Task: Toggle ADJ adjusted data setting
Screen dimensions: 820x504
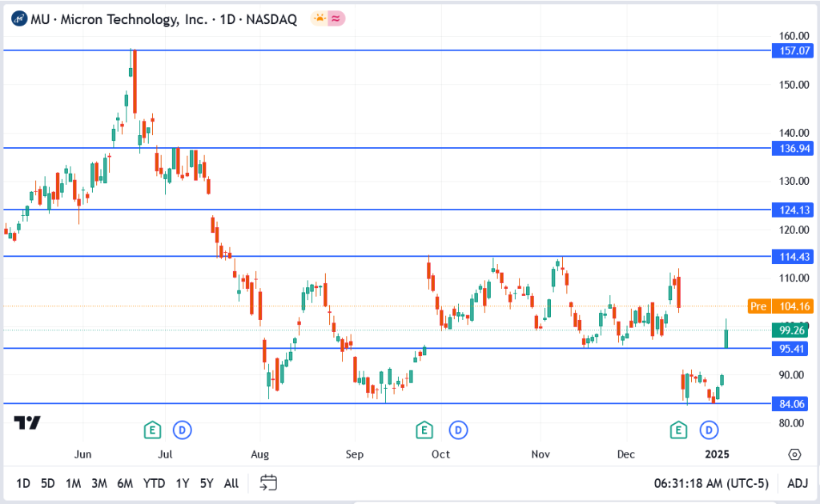Action: pyautogui.click(x=797, y=483)
